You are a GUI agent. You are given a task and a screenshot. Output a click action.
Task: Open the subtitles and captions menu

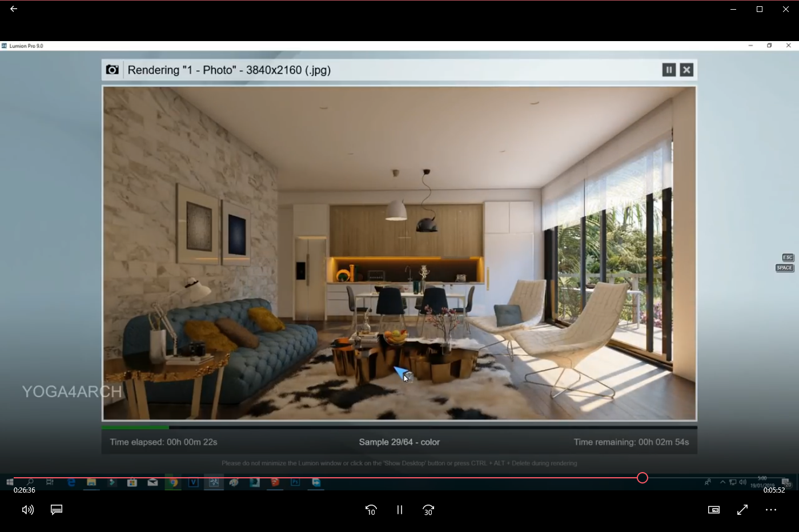[57, 510]
